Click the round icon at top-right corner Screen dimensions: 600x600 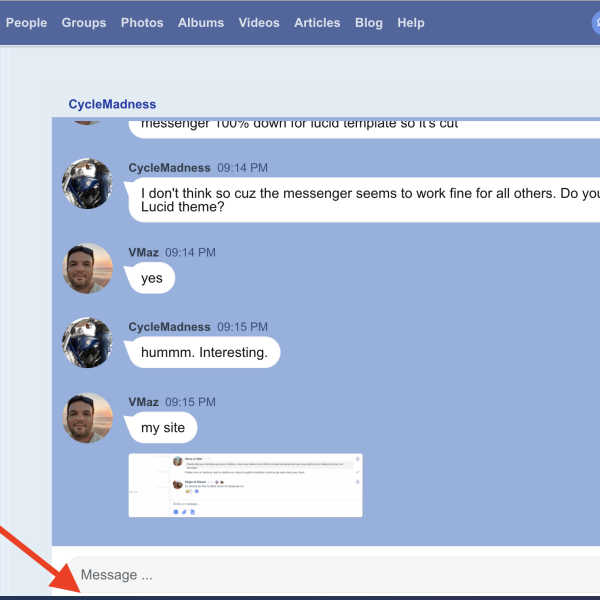[595, 22]
